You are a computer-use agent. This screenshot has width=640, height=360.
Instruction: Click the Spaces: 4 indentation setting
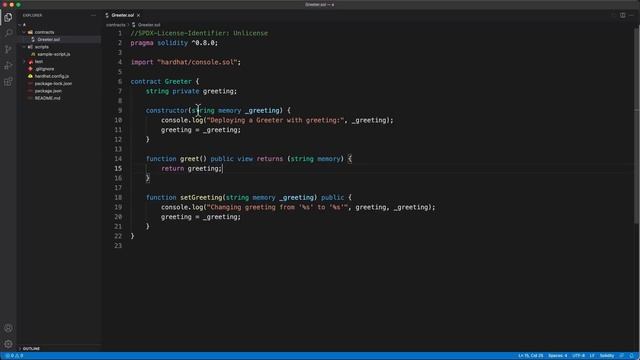(x=558, y=356)
